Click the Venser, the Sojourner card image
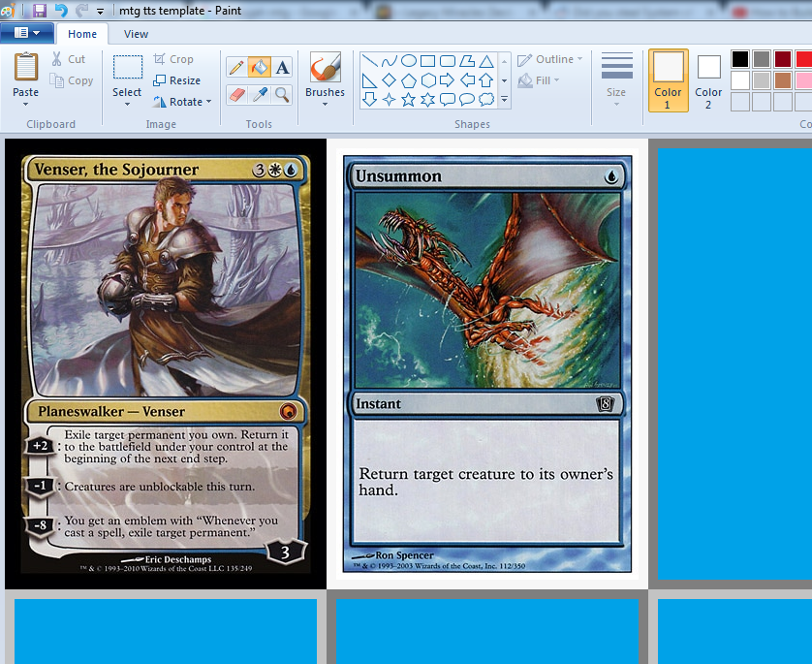812x664 pixels. pos(166,364)
